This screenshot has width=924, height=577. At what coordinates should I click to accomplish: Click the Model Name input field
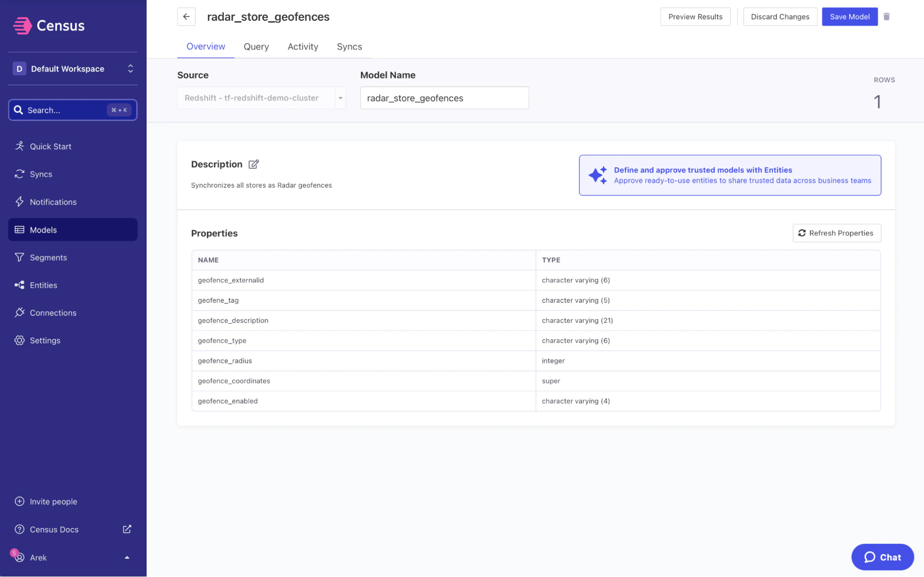[444, 98]
